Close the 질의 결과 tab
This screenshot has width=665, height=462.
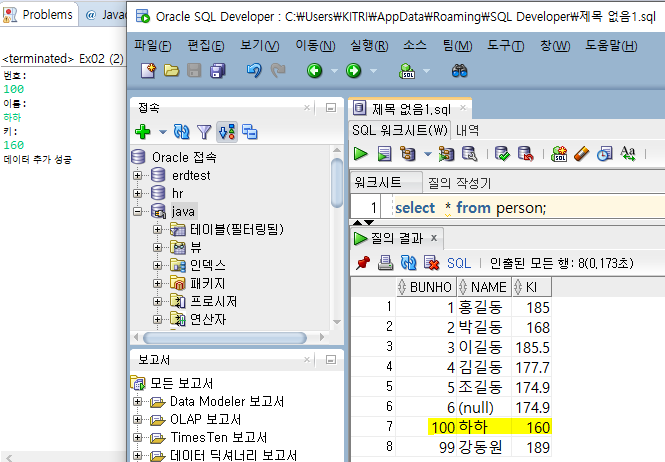[x=433, y=238]
